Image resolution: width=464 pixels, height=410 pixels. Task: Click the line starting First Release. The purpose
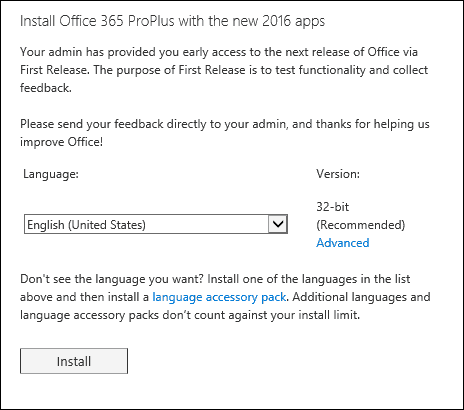click(224, 70)
